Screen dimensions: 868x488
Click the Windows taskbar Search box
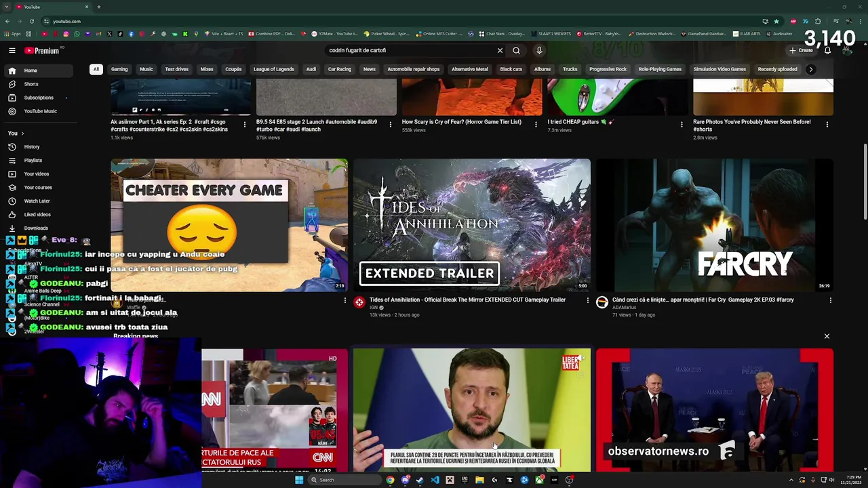[344, 480]
